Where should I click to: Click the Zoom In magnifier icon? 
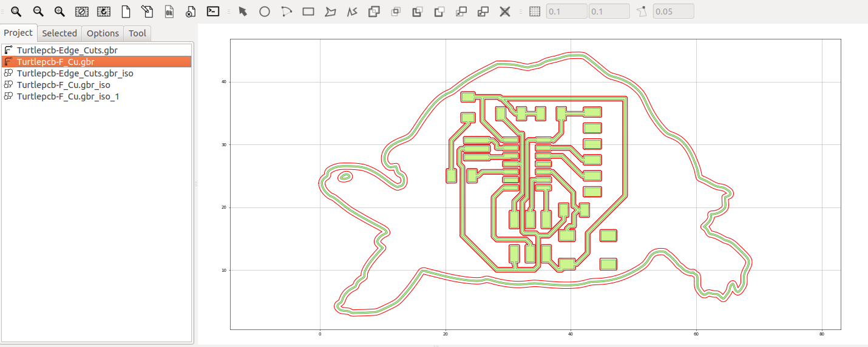click(59, 11)
